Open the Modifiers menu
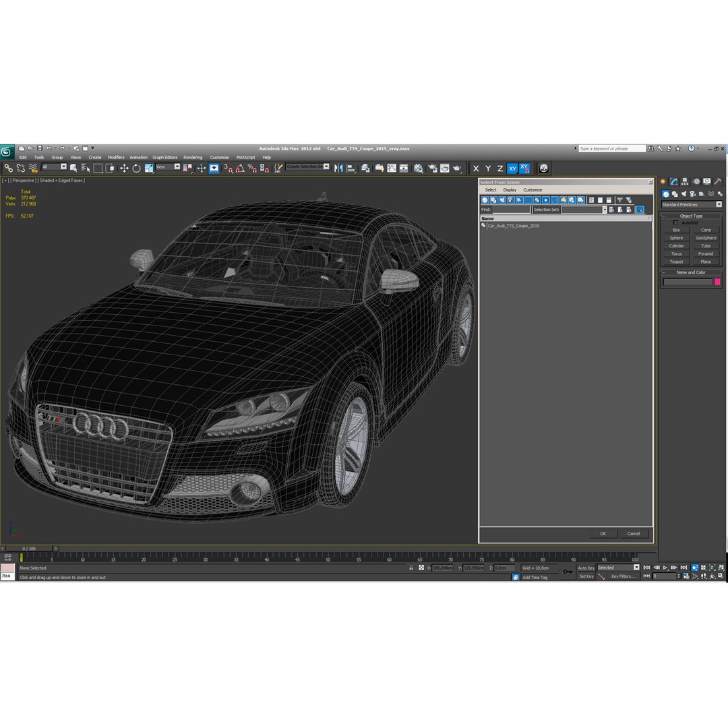This screenshot has width=728, height=728. pos(116,157)
